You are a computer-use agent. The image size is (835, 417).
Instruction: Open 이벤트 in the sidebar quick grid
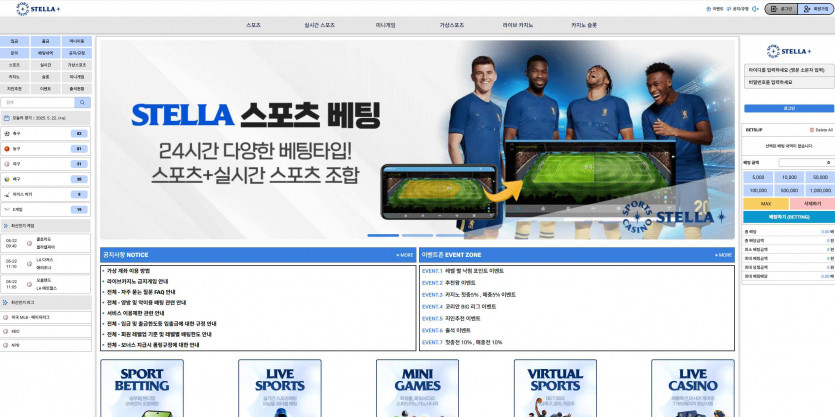click(x=45, y=89)
